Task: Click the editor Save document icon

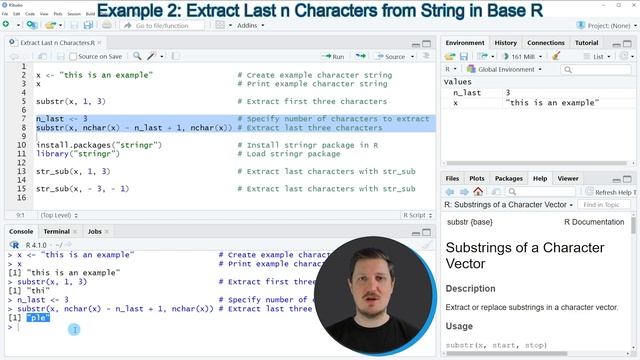Action: pyautogui.click(x=60, y=56)
